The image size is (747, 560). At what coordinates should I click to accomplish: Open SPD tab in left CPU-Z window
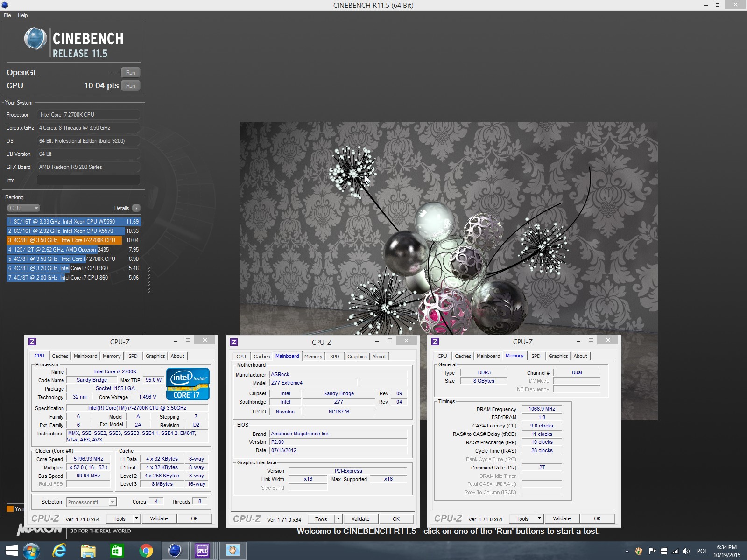[133, 356]
